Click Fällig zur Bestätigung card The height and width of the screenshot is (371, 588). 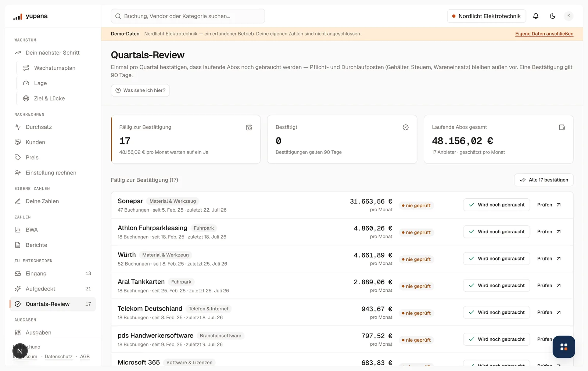pos(186,140)
